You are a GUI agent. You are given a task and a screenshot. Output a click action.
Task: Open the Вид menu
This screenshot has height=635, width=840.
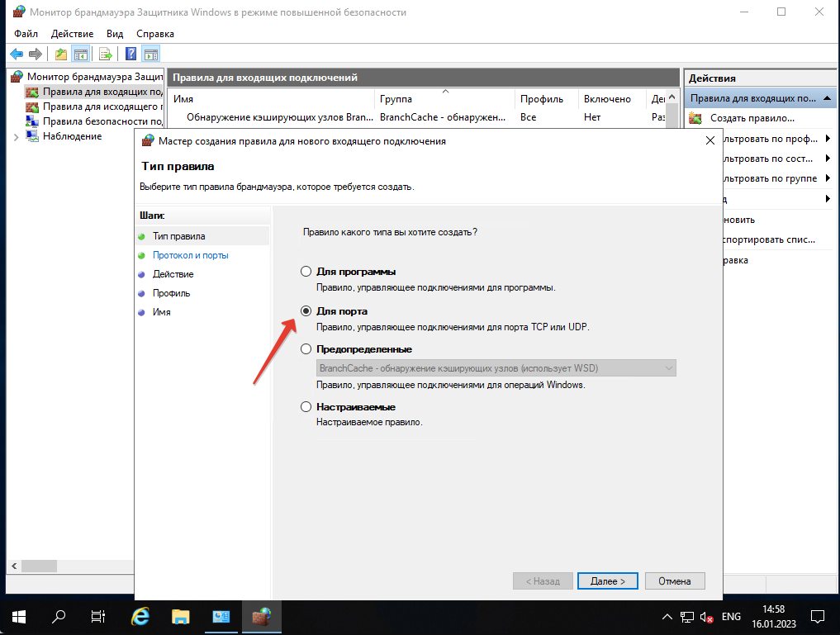point(115,34)
